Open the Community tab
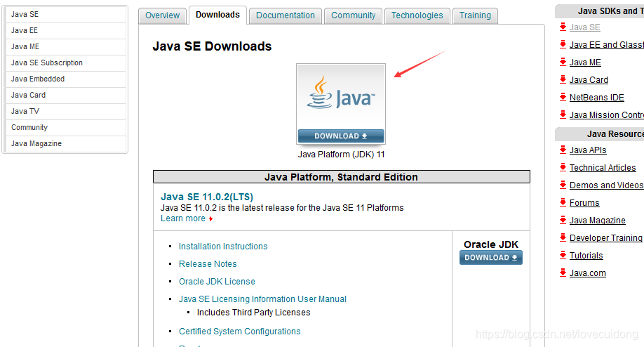This screenshot has height=347, width=644. [353, 15]
